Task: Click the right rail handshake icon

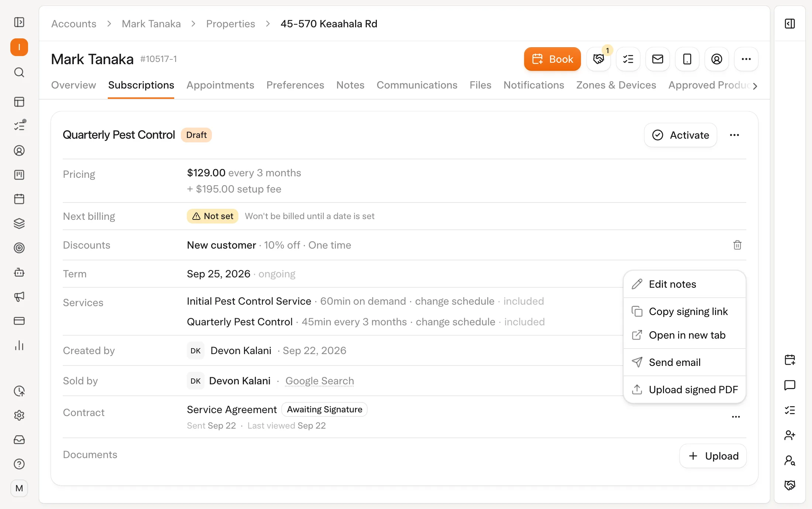Action: coord(790,485)
